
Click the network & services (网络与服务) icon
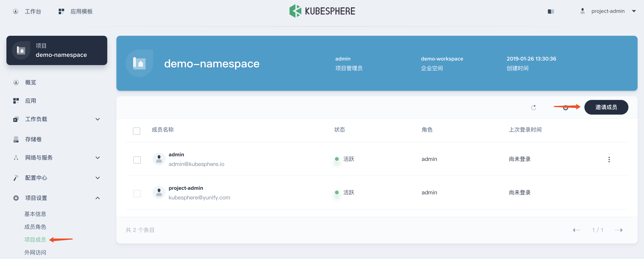click(16, 158)
